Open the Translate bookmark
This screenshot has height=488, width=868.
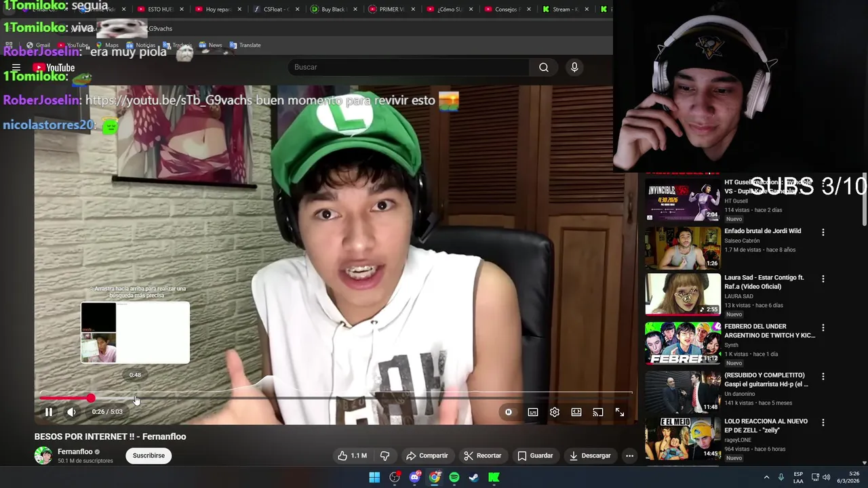tap(245, 45)
